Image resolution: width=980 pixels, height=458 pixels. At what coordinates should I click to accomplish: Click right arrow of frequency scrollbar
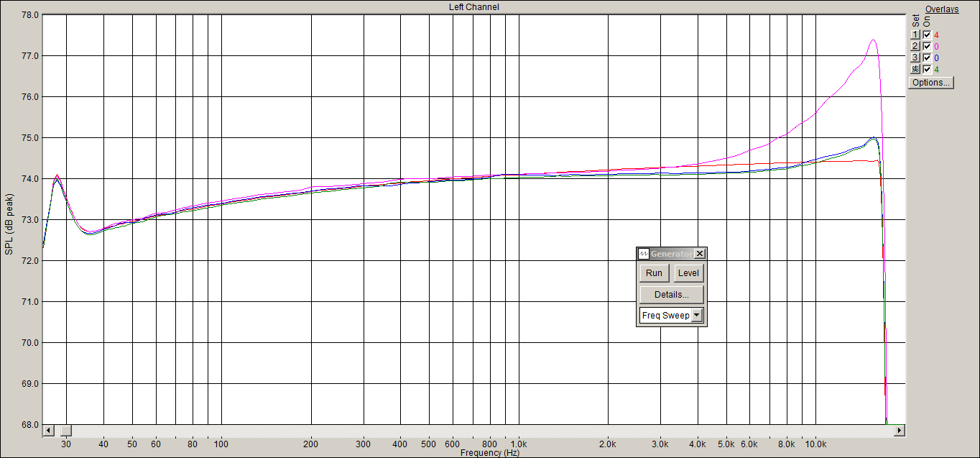click(900, 430)
